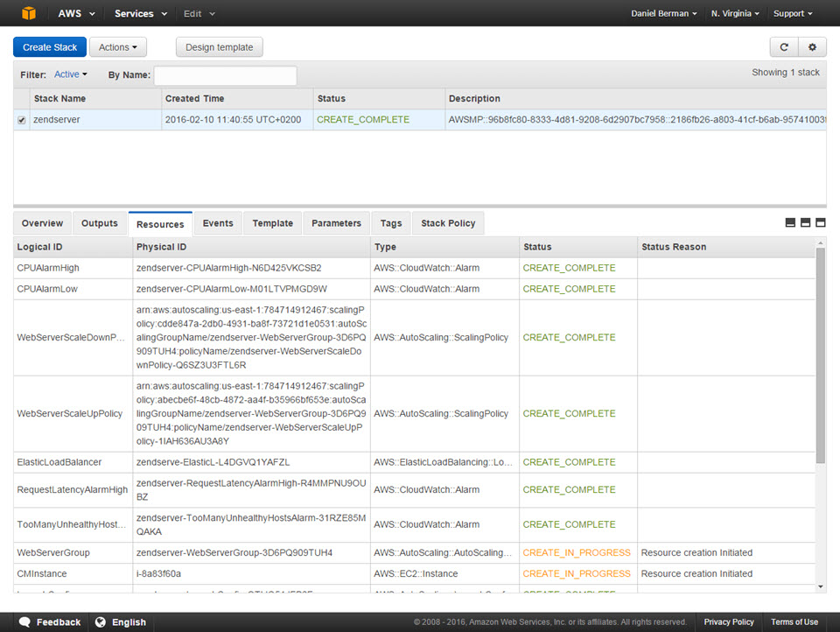Click AWS::EC2::Instance type cell
Screen dimensions: 840x632
pyautogui.click(x=416, y=573)
